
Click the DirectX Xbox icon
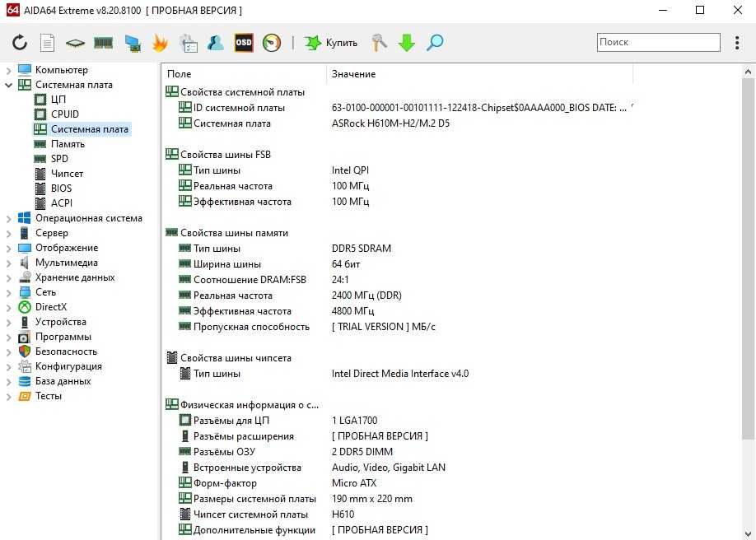pos(24,307)
